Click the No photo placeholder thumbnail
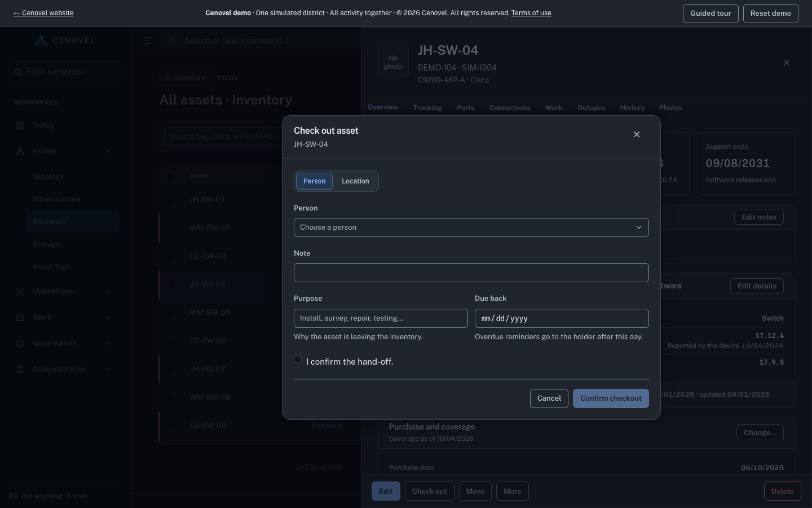The image size is (812, 508). 393,62
